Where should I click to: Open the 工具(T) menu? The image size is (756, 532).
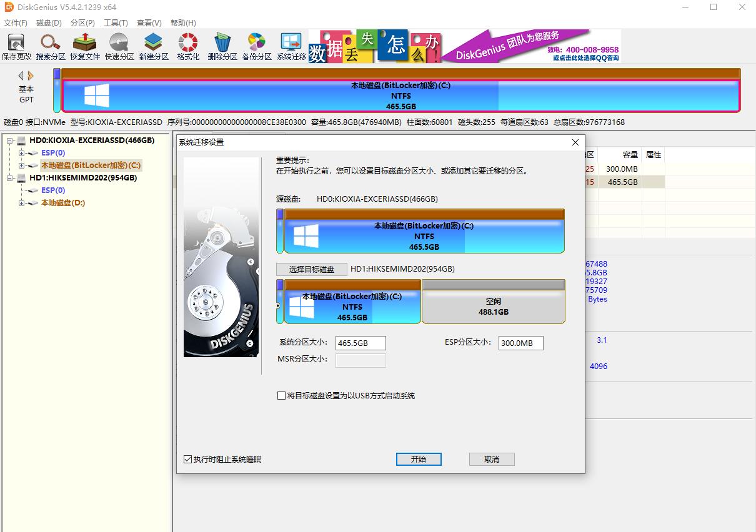pos(116,22)
